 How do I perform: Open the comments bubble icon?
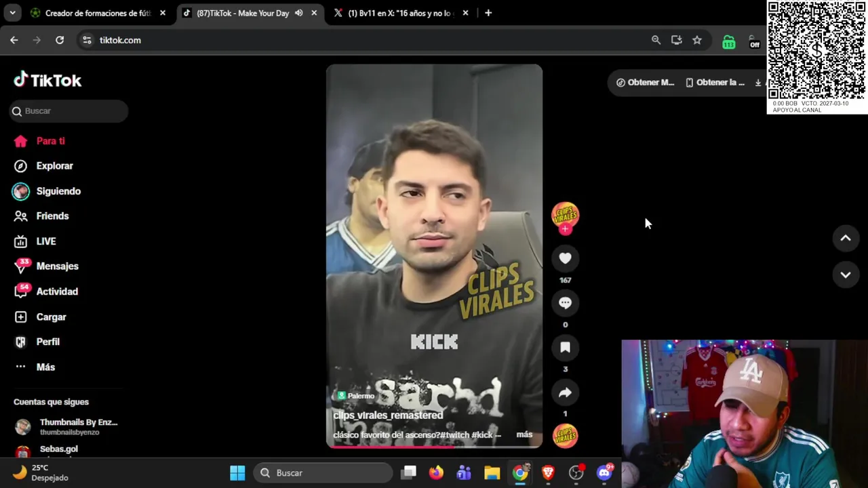pos(565,303)
